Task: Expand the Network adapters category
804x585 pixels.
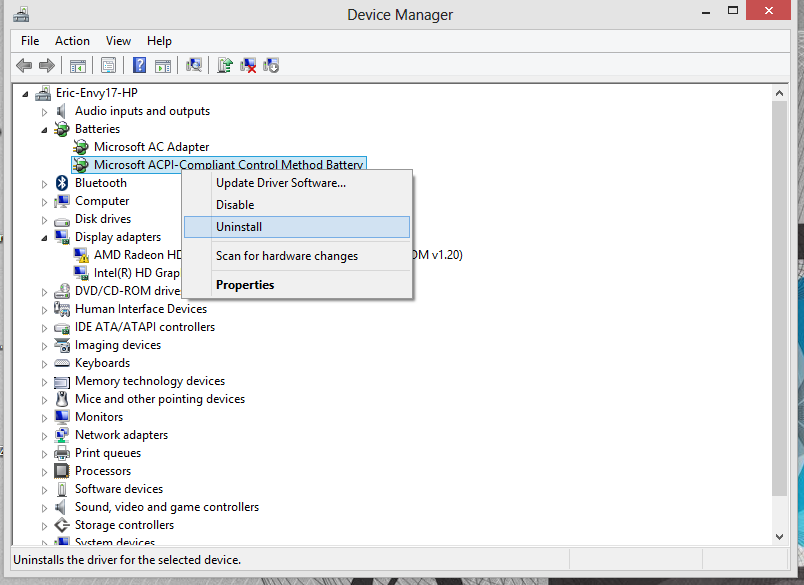Action: pos(44,436)
